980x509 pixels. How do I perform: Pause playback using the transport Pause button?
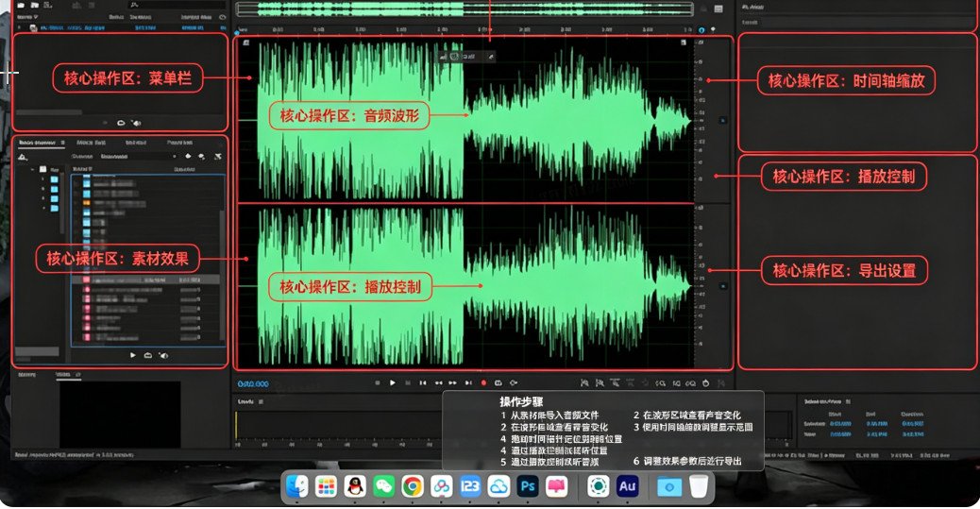(408, 382)
